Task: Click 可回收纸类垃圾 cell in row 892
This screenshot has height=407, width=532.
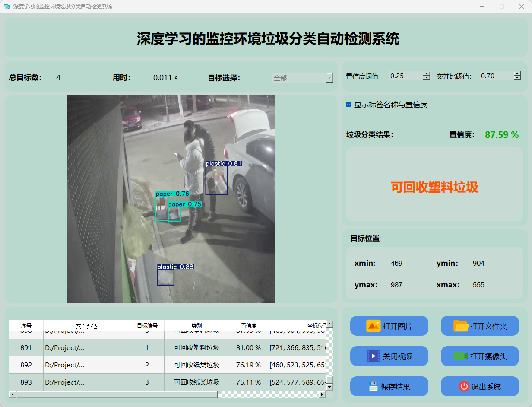Action: pyautogui.click(x=196, y=365)
